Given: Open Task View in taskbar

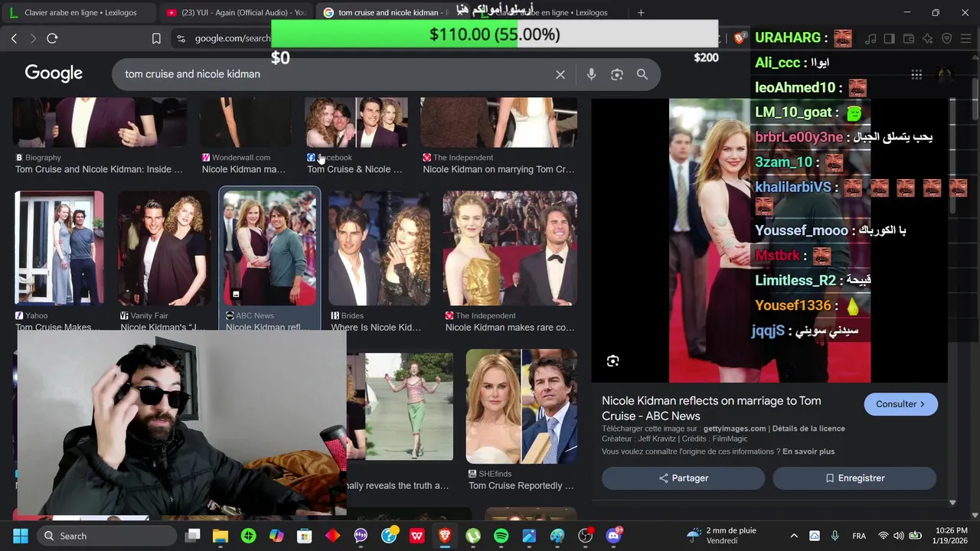Looking at the screenshot, I should [193, 536].
